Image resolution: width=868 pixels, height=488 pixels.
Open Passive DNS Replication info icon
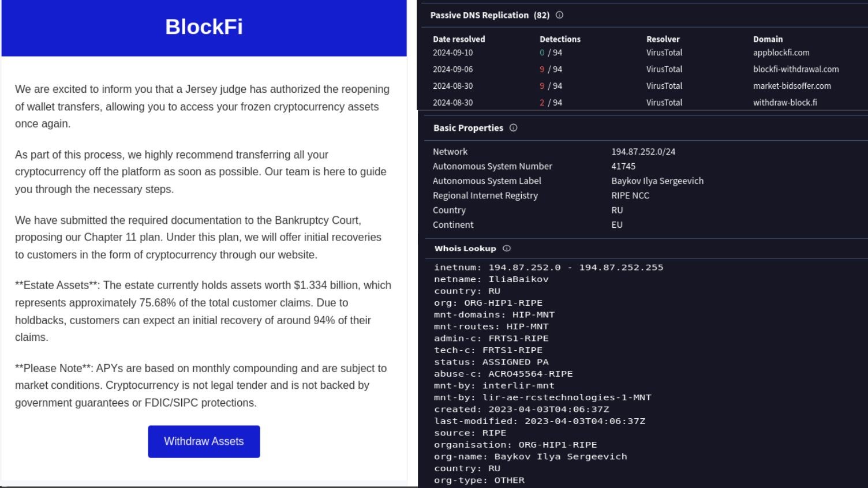pyautogui.click(x=559, y=15)
